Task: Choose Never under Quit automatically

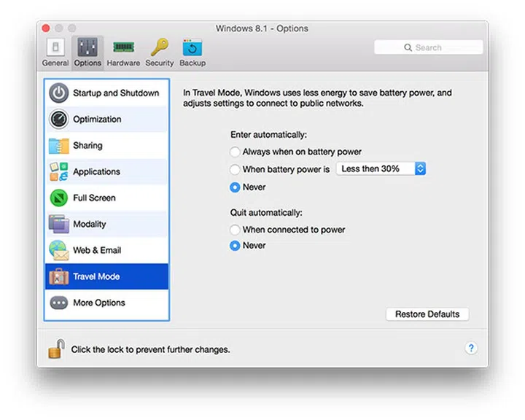Action: 235,246
